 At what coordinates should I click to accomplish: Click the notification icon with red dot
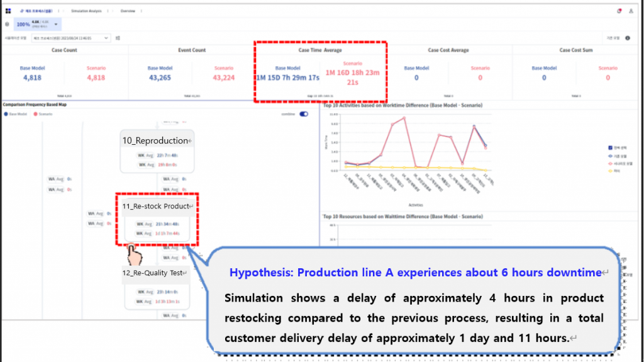click(619, 11)
